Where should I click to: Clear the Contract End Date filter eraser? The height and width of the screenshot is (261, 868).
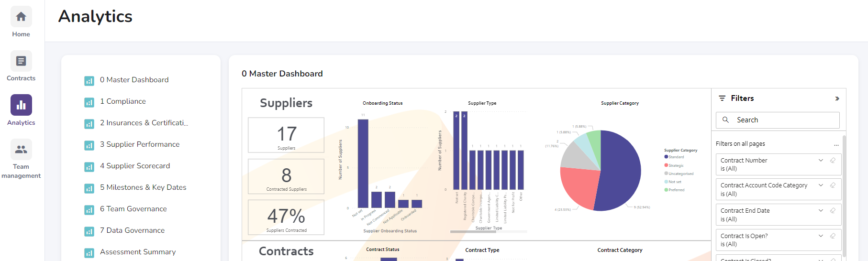[833, 210]
